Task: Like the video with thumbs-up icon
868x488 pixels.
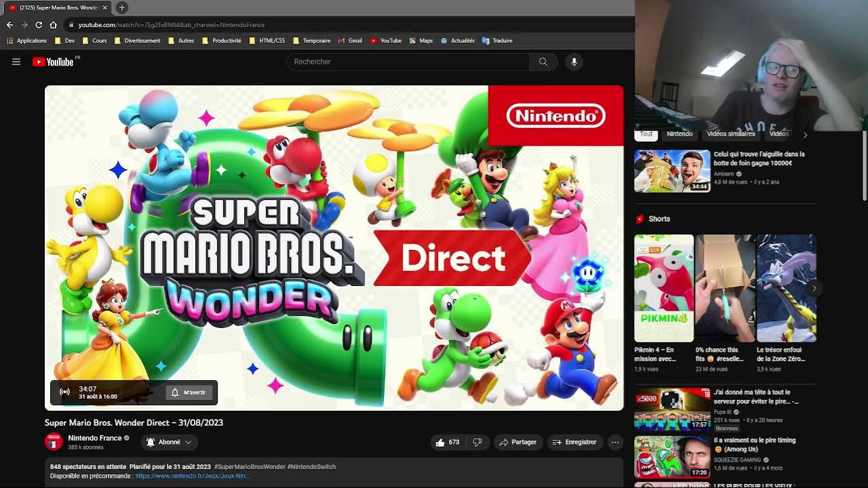Action: pyautogui.click(x=446, y=442)
